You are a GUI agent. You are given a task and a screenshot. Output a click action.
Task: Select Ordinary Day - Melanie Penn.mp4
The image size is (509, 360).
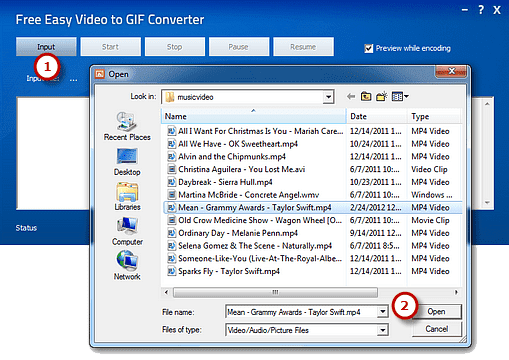point(238,233)
